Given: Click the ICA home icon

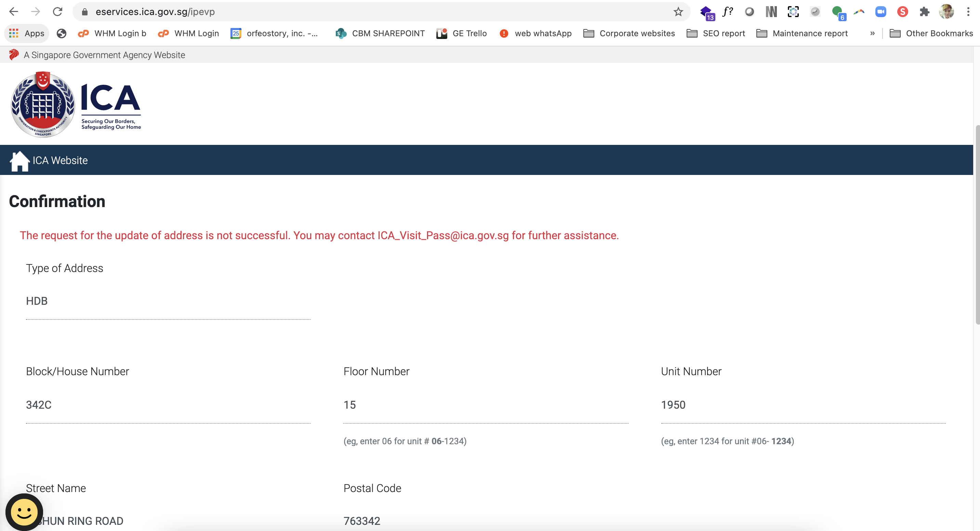Looking at the screenshot, I should coord(19,161).
